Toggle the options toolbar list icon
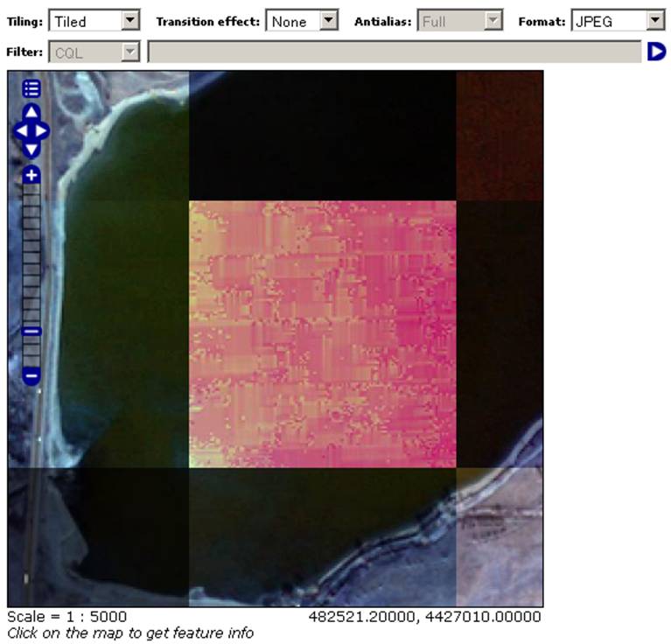 pyautogui.click(x=31, y=89)
